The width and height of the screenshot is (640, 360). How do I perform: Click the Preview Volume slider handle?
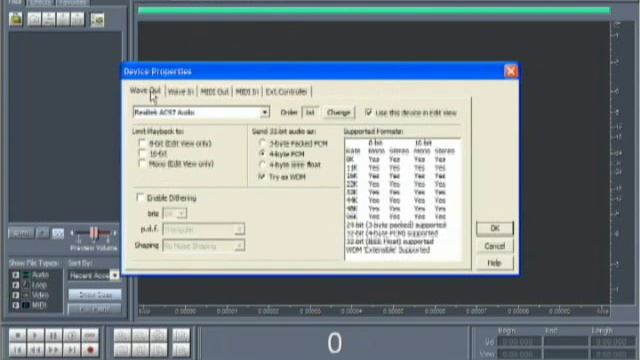pos(93,233)
